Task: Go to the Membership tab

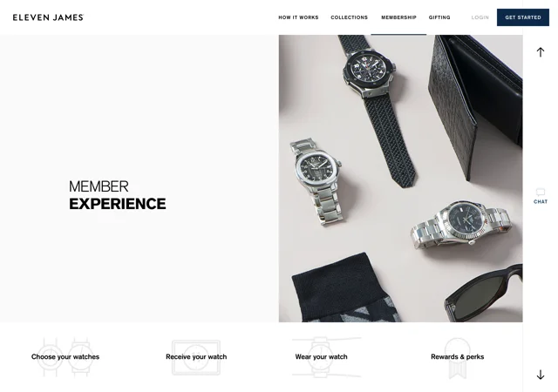Action: (398, 17)
